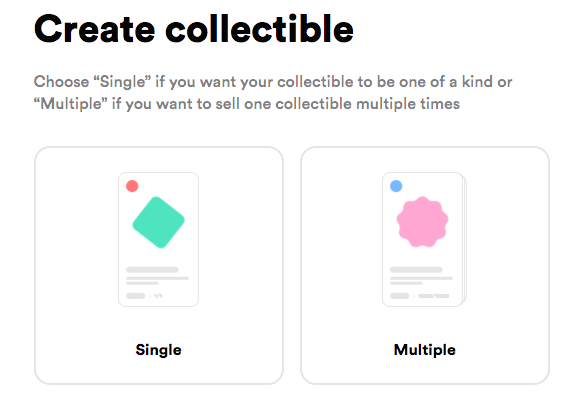The image size is (575, 413).
Task: Select the Multiple collectible card
Action: 425,265
